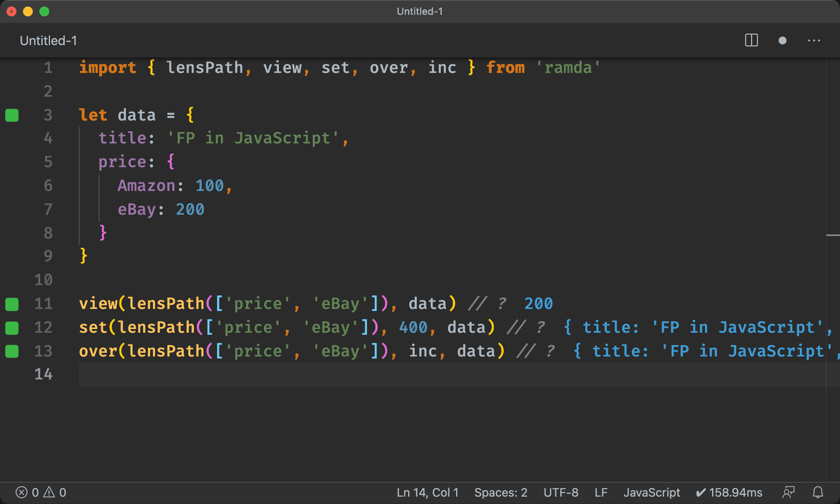Click the price key on line 5
This screenshot has width=840, height=504.
(x=122, y=162)
